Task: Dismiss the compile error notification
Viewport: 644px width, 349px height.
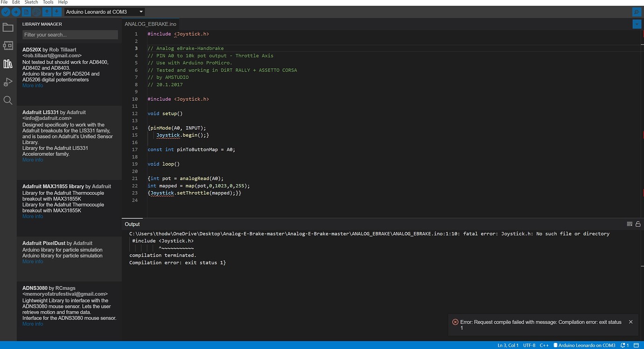Action: [630, 321]
